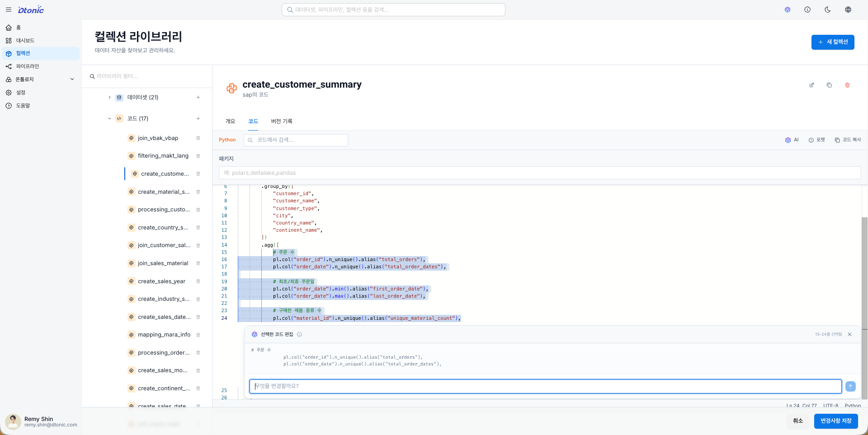Screen dimensions: 868x435
Task: Open AI assistant in code toolbar
Action: [x=792, y=140]
